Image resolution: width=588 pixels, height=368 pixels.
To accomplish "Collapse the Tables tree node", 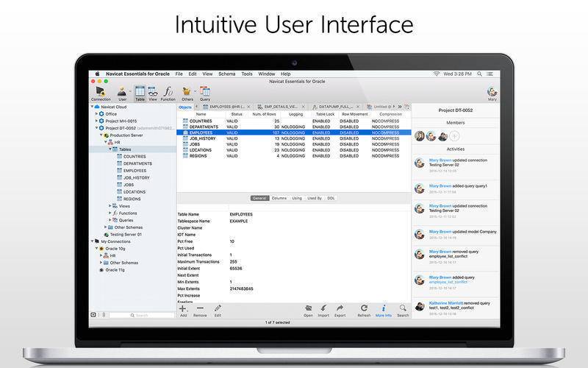I will 110,149.
